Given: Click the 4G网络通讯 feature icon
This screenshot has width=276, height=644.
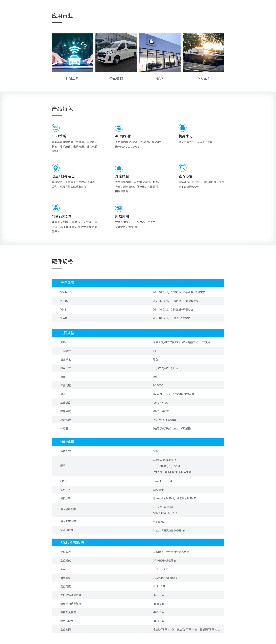Looking at the screenshot, I should tap(119, 127).
